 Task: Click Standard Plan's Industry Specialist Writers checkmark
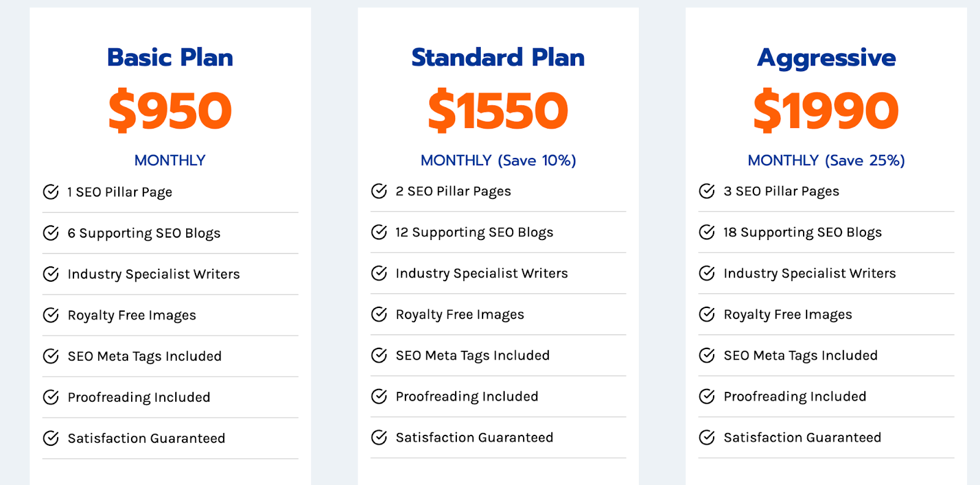pos(379,273)
